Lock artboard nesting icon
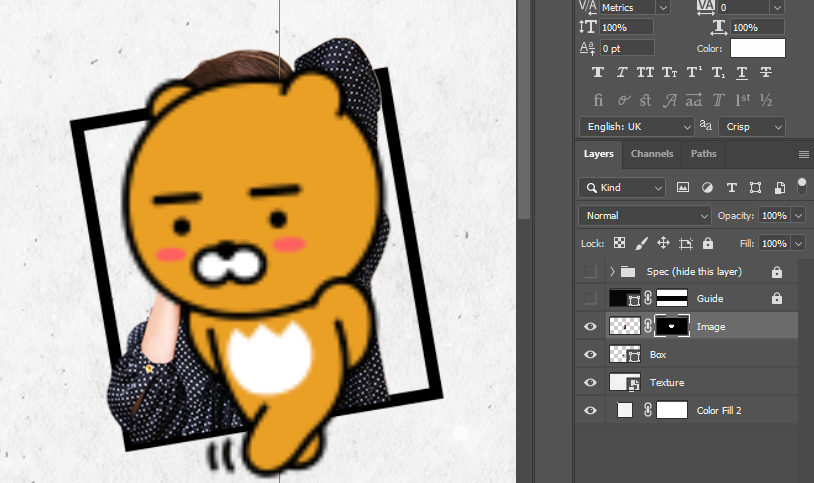814x483 pixels. pos(686,244)
